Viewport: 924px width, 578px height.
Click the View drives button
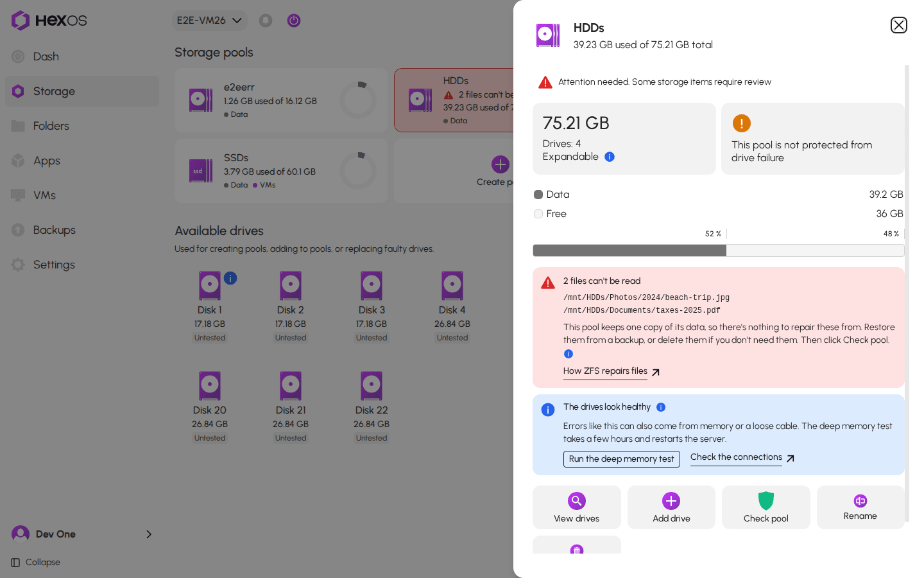click(576, 507)
